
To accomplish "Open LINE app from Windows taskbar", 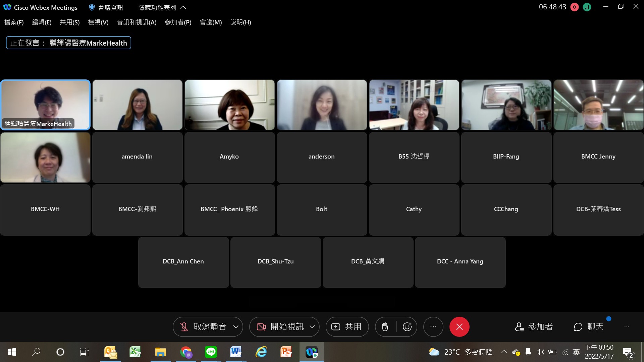I will tap(211, 352).
